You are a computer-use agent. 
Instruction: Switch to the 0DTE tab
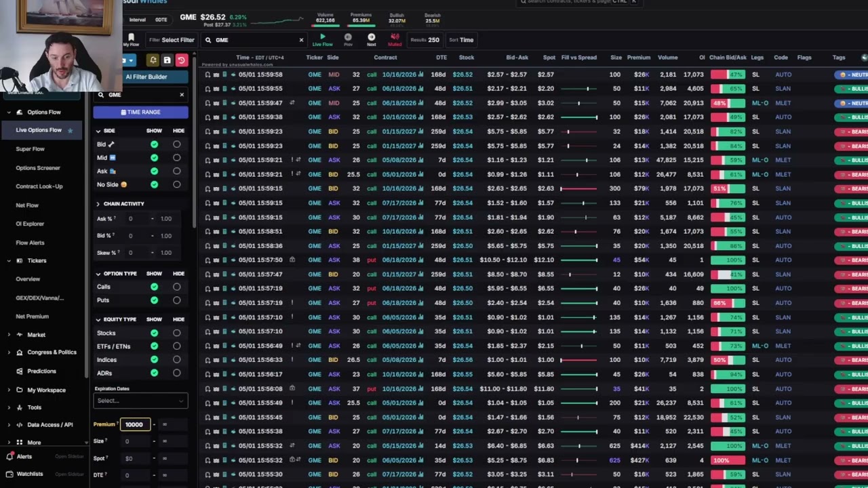pos(161,20)
